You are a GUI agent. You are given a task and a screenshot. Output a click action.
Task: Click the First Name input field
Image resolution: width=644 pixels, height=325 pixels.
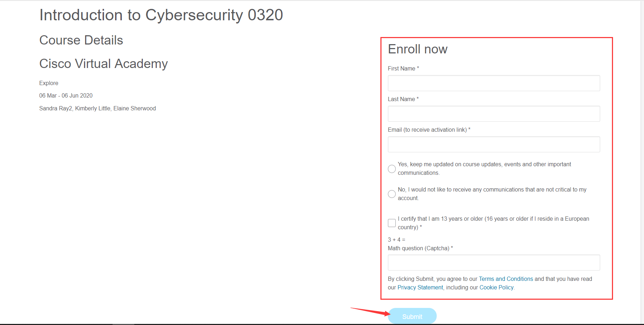click(x=494, y=83)
